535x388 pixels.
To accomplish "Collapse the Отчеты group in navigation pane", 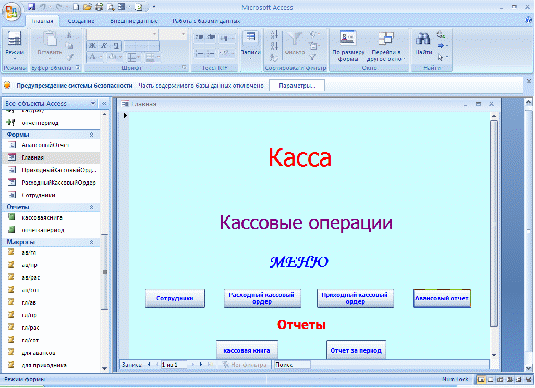I will coord(91,207).
